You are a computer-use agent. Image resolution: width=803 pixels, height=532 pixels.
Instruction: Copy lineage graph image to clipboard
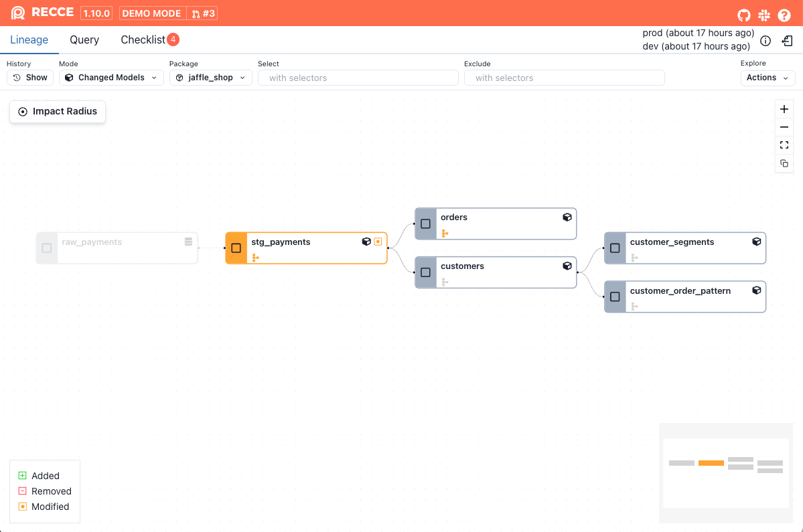click(784, 163)
